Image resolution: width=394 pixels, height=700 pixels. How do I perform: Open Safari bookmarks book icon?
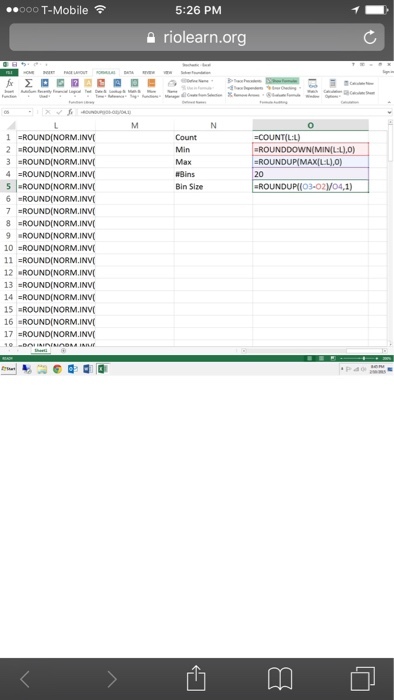tap(280, 679)
